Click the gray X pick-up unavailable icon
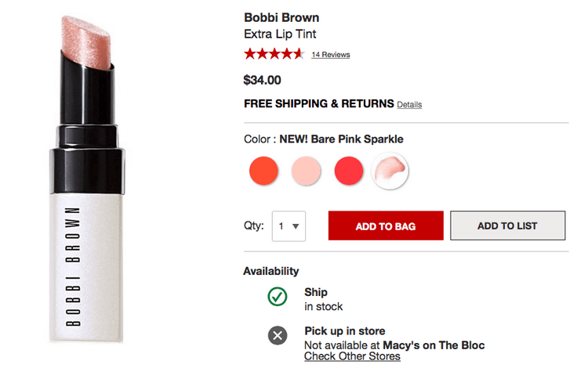Screen dimensions: 588x368 pos(278,336)
